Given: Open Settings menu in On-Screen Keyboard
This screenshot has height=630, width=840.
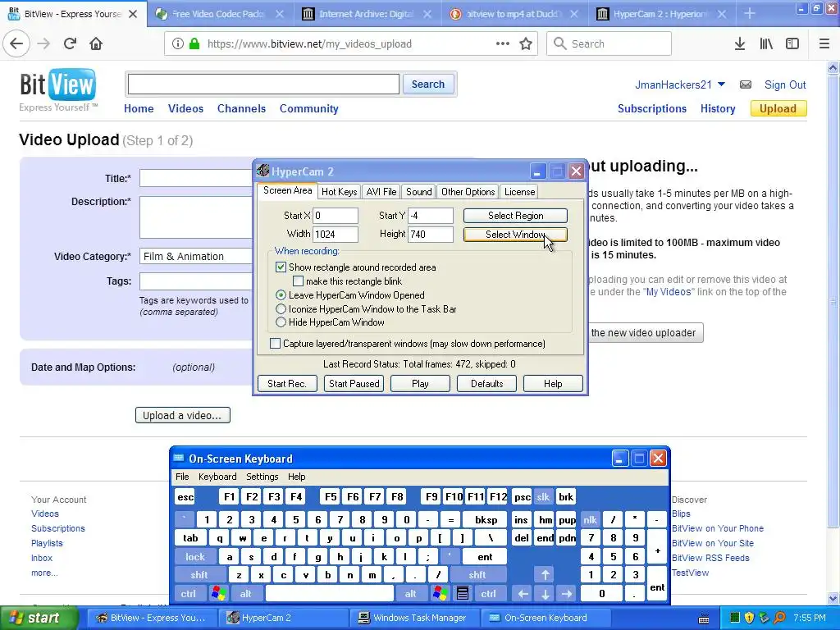Looking at the screenshot, I should click(262, 477).
